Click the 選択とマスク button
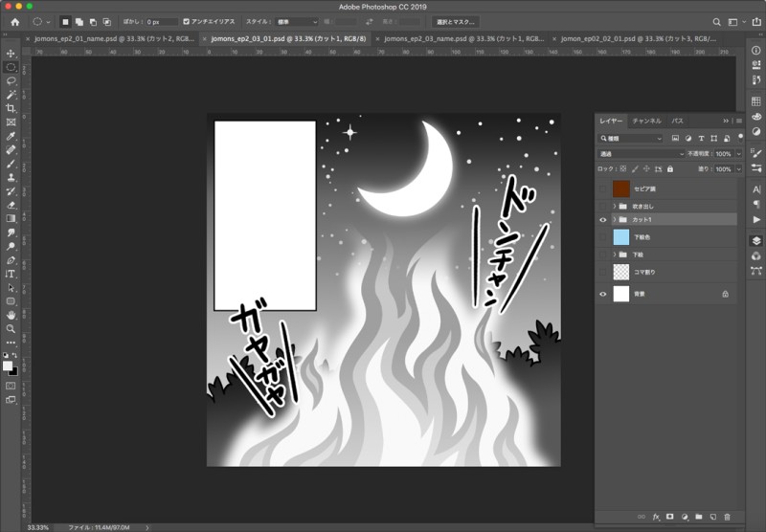The height and width of the screenshot is (532, 766). click(x=457, y=21)
